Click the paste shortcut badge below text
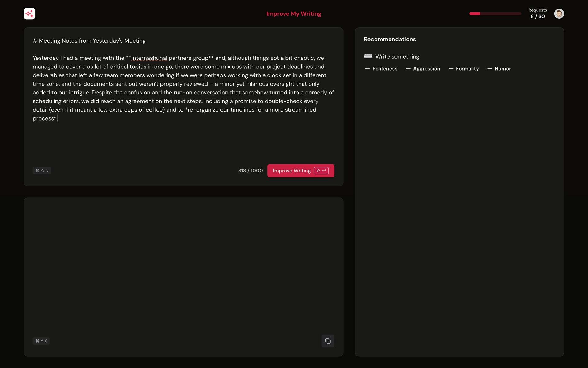The width and height of the screenshot is (588, 368). tap(42, 171)
